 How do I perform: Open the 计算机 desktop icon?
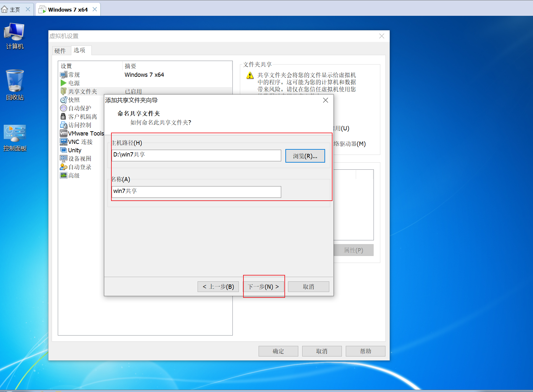coord(15,36)
